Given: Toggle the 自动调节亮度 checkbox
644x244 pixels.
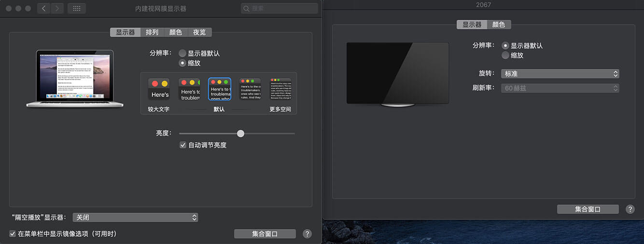Looking at the screenshot, I should pos(183,145).
